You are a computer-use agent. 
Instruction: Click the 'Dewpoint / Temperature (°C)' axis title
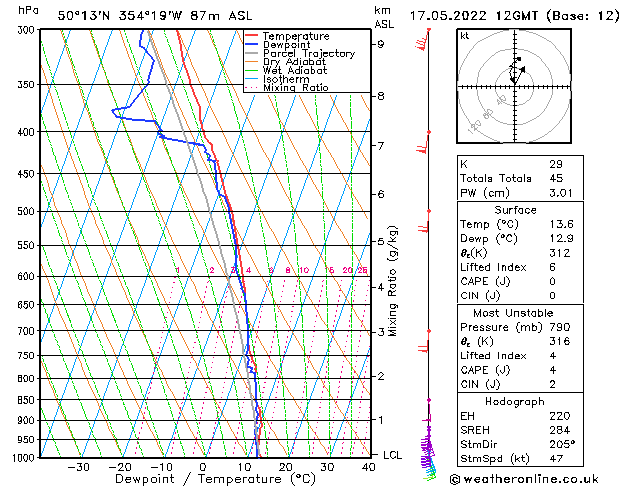(x=215, y=479)
